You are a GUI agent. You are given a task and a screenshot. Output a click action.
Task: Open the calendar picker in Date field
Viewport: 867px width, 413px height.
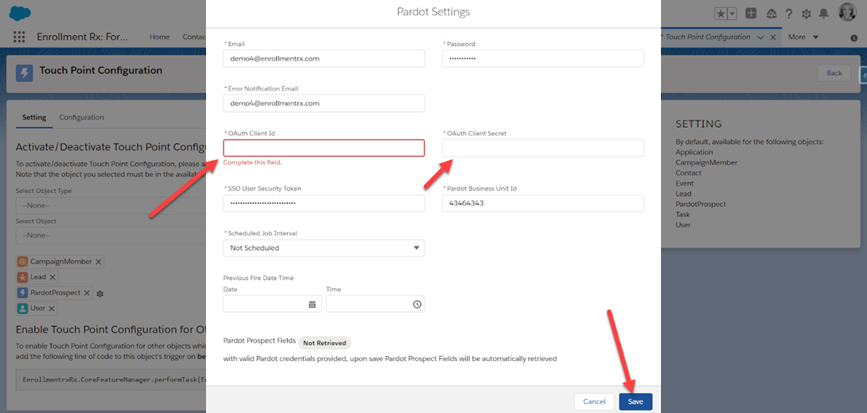(x=312, y=304)
